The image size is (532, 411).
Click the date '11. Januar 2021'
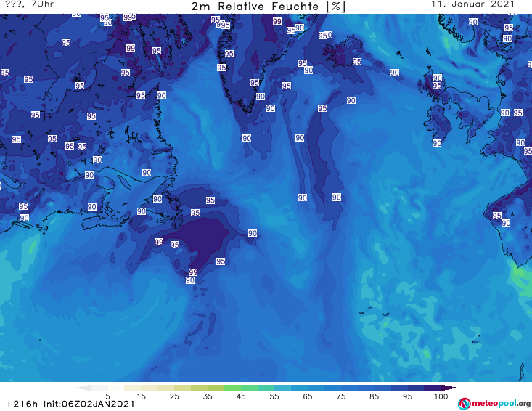[x=472, y=4]
